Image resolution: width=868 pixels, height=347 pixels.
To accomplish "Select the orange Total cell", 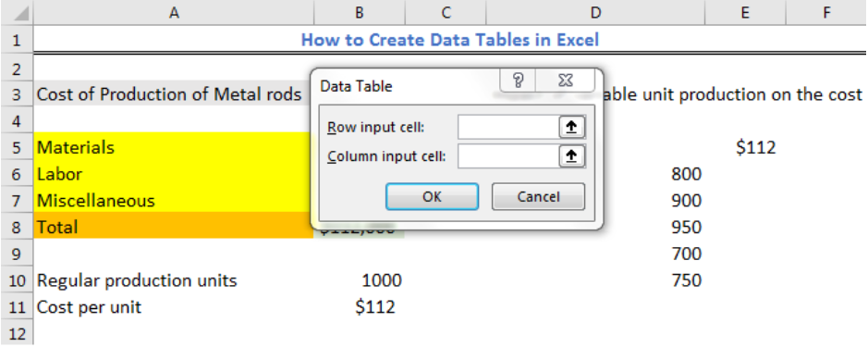I will (x=174, y=227).
